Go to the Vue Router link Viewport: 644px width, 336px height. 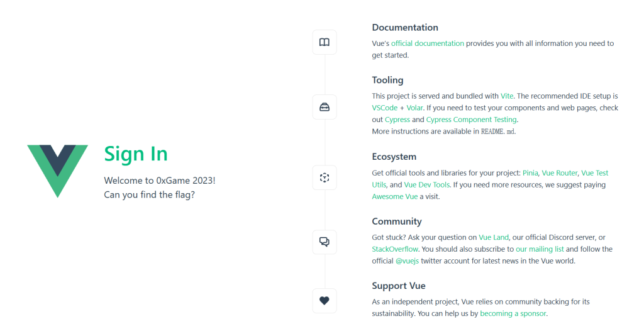(x=559, y=173)
